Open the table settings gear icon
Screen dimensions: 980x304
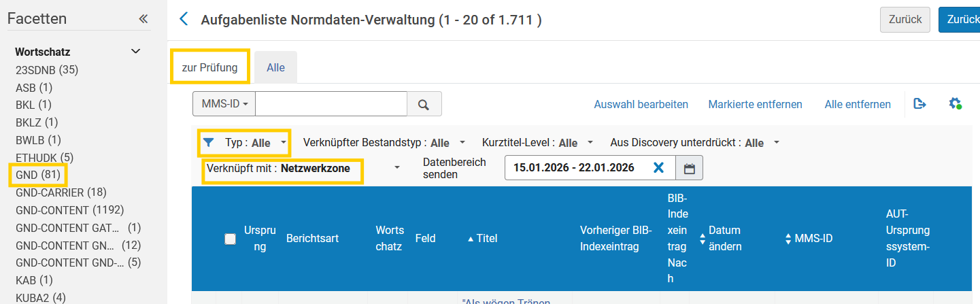pos(955,104)
